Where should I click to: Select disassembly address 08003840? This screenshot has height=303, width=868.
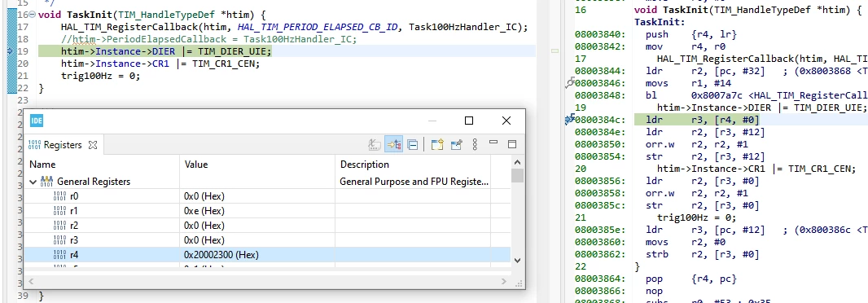[600, 34]
